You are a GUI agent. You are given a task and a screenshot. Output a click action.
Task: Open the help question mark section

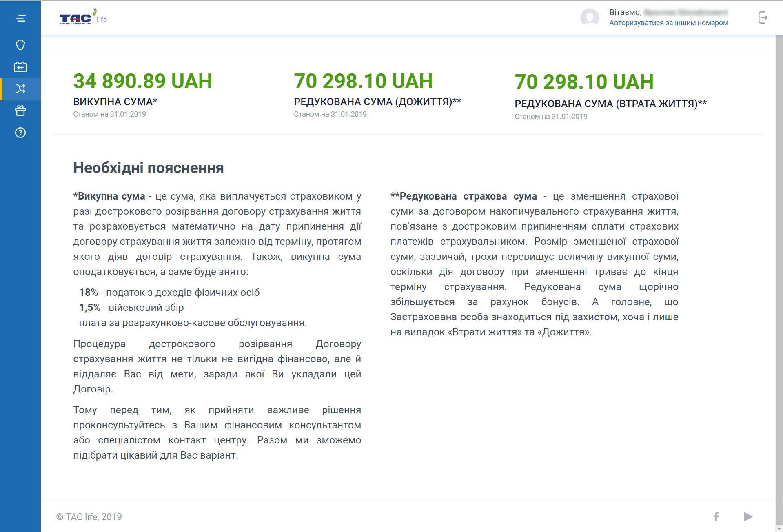[x=20, y=132]
